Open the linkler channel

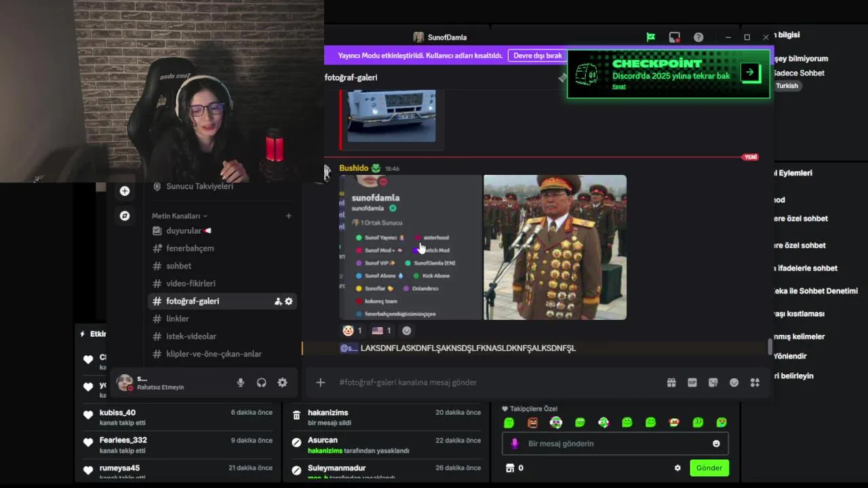[x=222, y=319]
